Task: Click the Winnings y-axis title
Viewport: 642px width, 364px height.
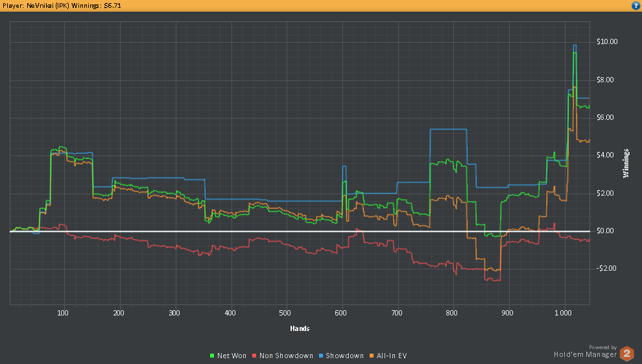Action: pyautogui.click(x=626, y=163)
